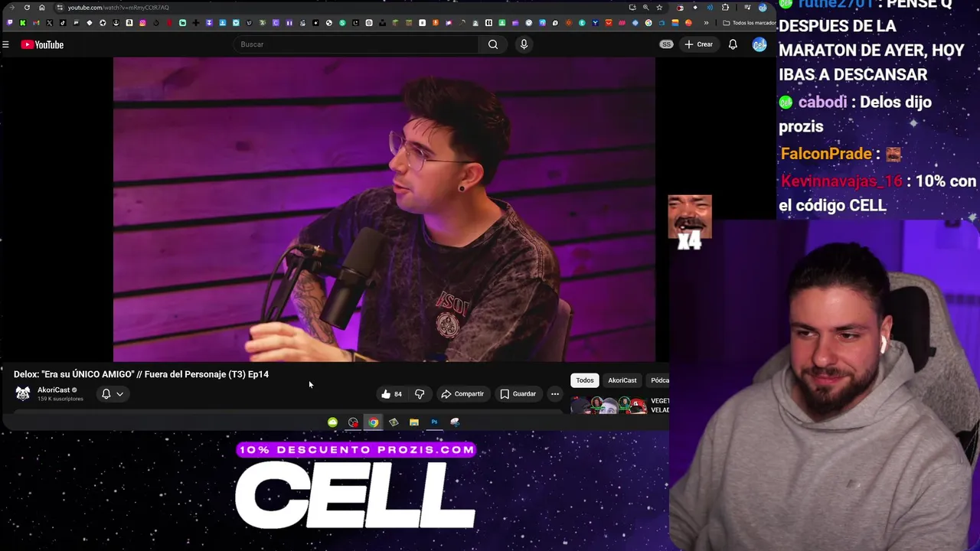Select the youtube.com address bar URL

click(118, 8)
